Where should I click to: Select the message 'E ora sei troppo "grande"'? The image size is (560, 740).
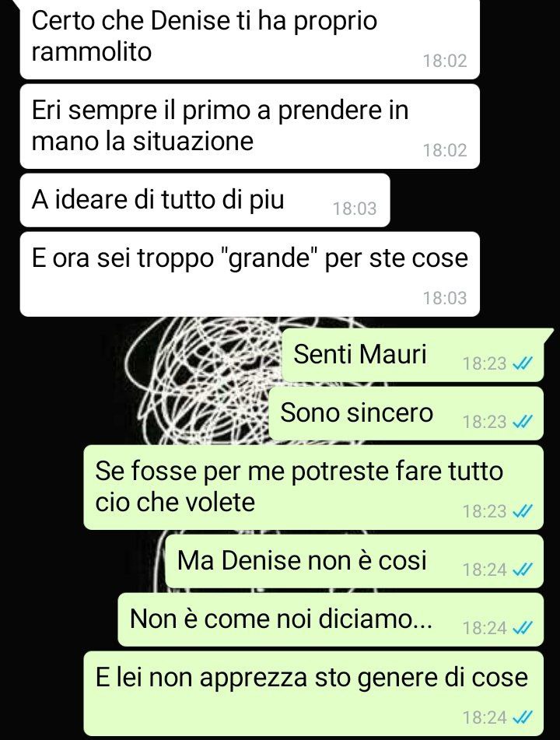tap(250, 274)
